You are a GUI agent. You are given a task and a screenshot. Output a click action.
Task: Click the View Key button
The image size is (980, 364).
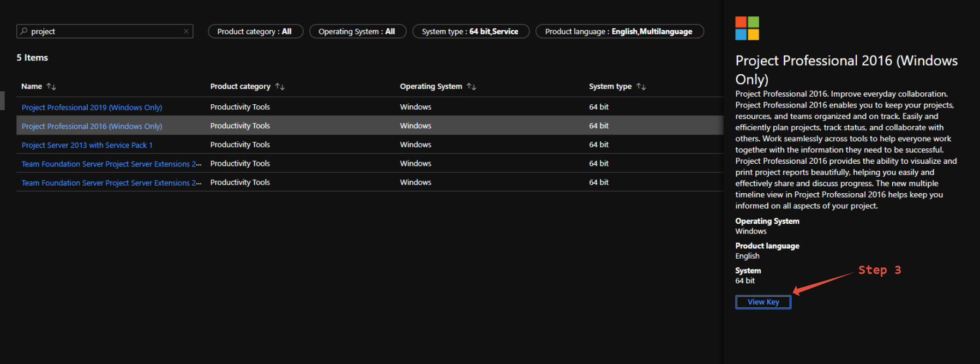(x=763, y=302)
